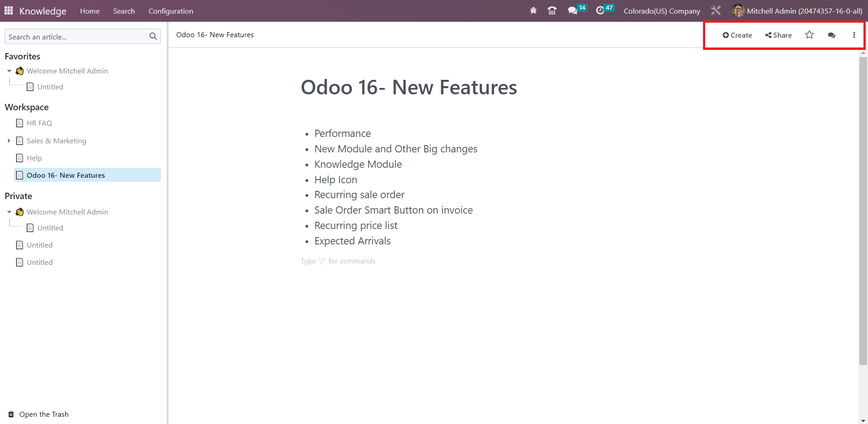Open HR FAQ article in Workspace
The height and width of the screenshot is (424, 868).
(39, 123)
